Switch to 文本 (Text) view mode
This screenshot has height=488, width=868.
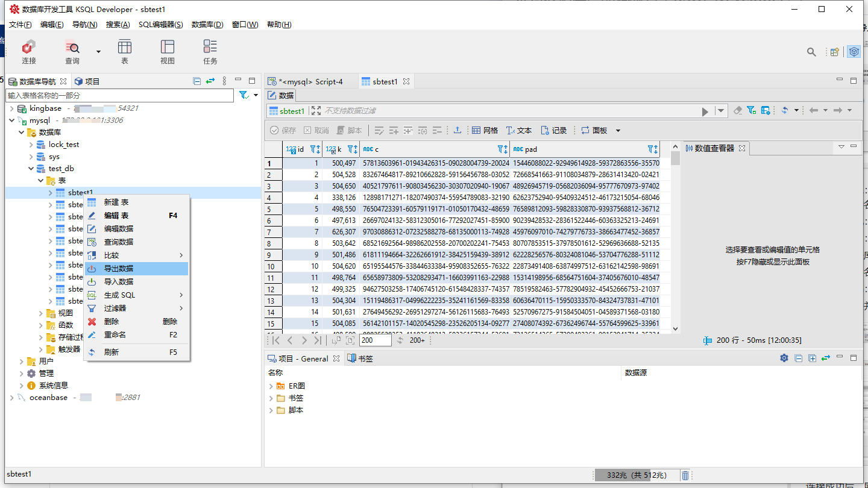pyautogui.click(x=518, y=130)
